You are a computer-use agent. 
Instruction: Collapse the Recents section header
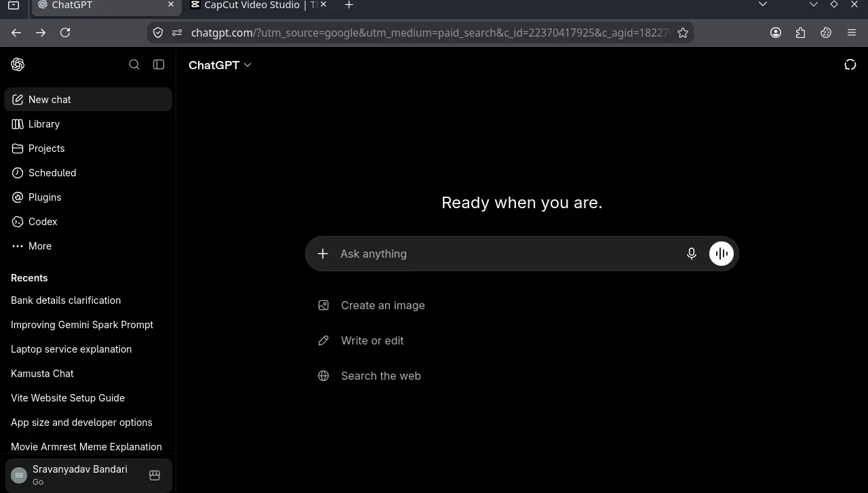click(x=29, y=278)
